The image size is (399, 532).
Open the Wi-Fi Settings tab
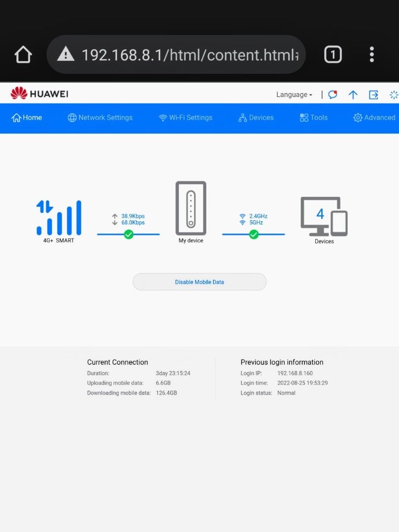point(186,118)
